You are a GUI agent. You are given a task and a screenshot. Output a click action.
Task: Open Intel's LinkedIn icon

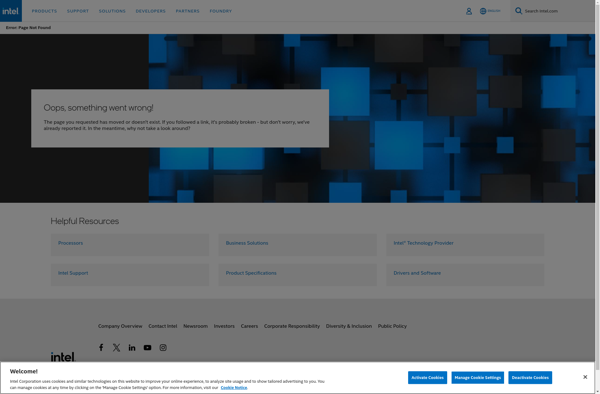tap(132, 347)
